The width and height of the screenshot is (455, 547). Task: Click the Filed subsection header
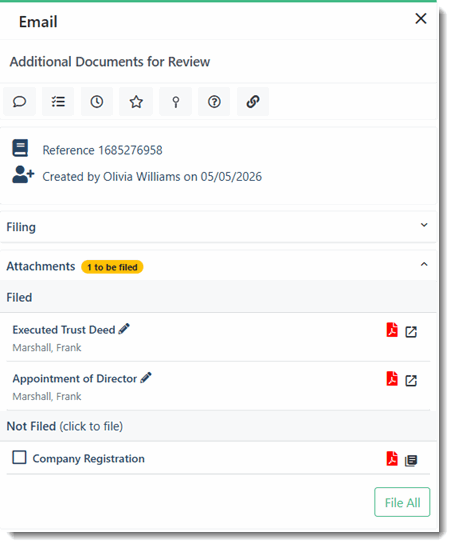click(19, 298)
